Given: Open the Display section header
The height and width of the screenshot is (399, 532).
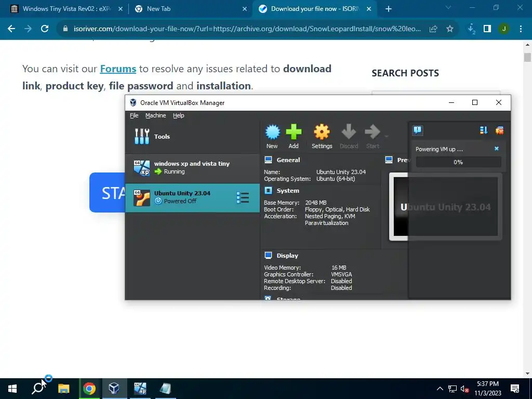Looking at the screenshot, I should (x=287, y=256).
